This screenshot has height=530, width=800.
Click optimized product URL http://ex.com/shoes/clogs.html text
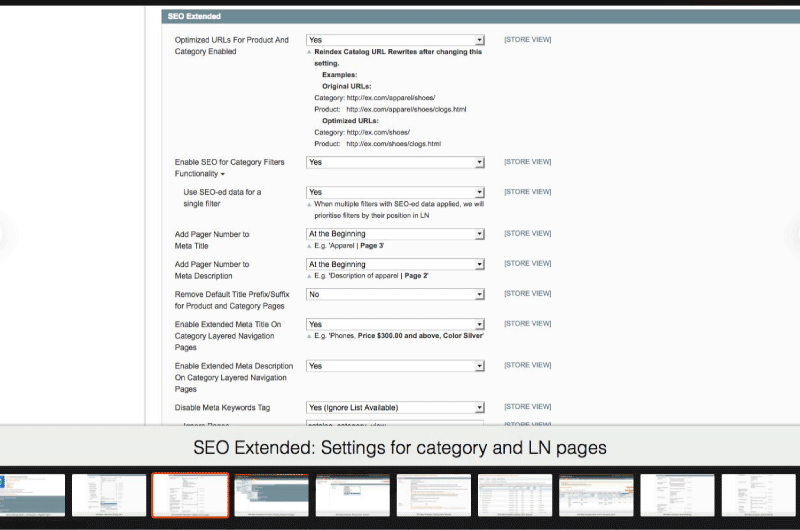pos(393,144)
